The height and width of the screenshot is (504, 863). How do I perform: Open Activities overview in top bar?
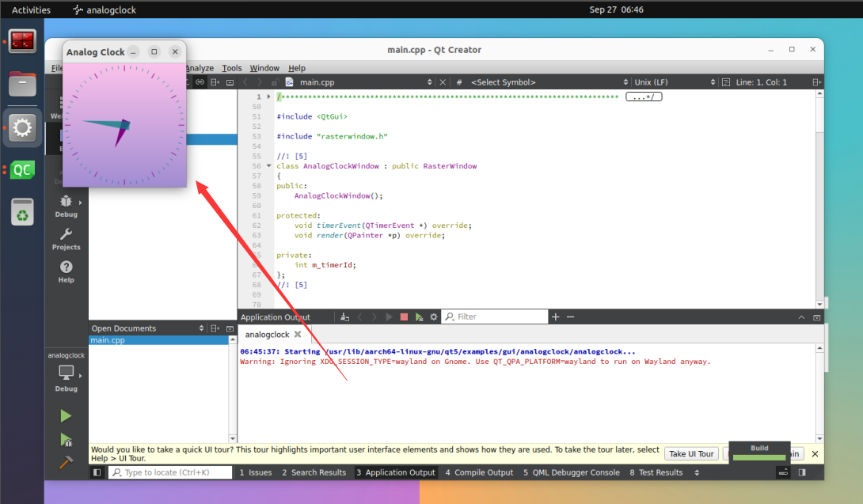click(x=31, y=9)
